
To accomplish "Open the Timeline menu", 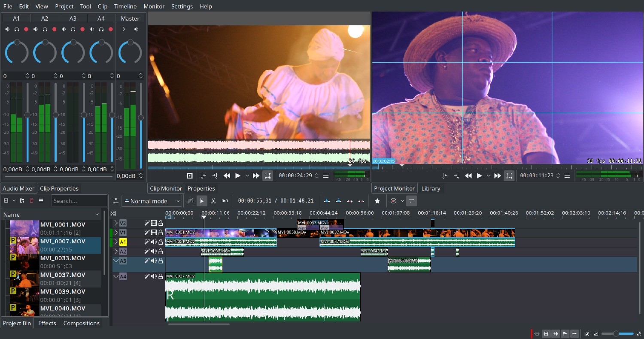I will (x=125, y=6).
